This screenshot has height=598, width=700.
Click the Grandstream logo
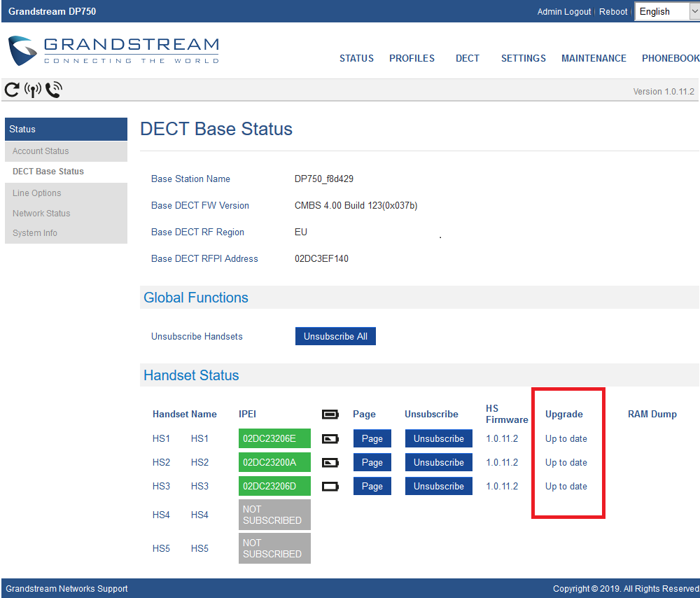[113, 50]
